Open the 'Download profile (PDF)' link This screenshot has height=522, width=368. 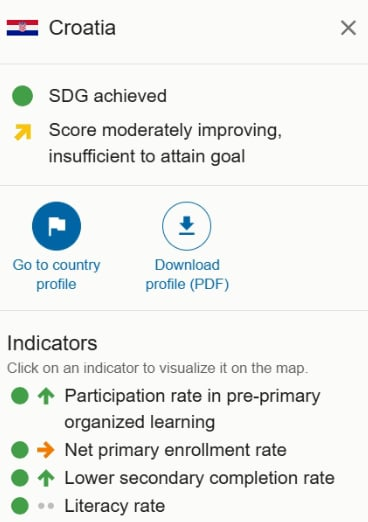point(187,275)
